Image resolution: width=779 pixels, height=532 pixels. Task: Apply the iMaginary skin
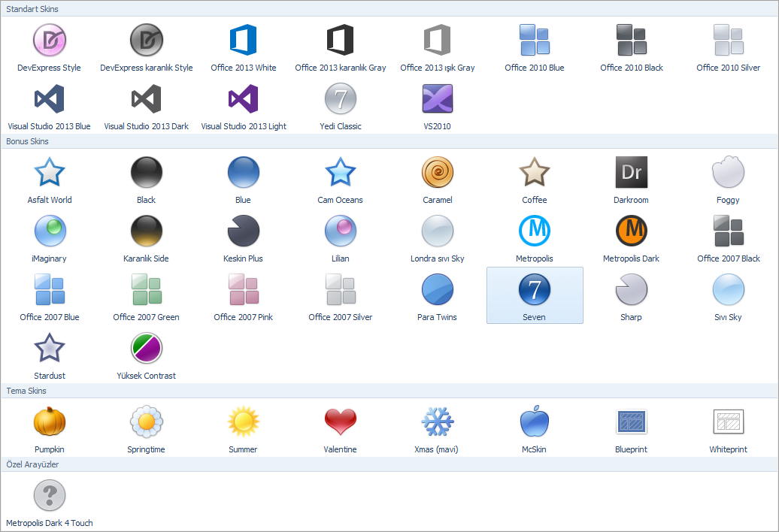[x=49, y=237]
